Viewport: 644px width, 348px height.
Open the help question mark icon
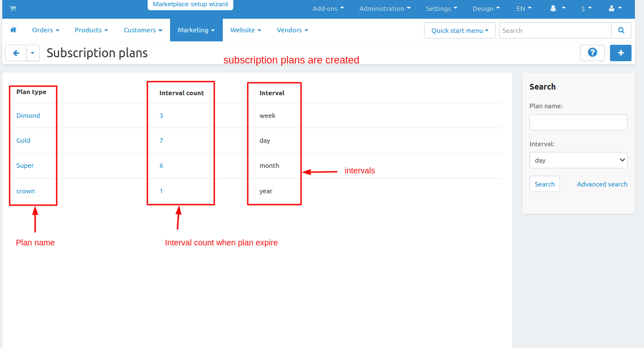pyautogui.click(x=592, y=53)
